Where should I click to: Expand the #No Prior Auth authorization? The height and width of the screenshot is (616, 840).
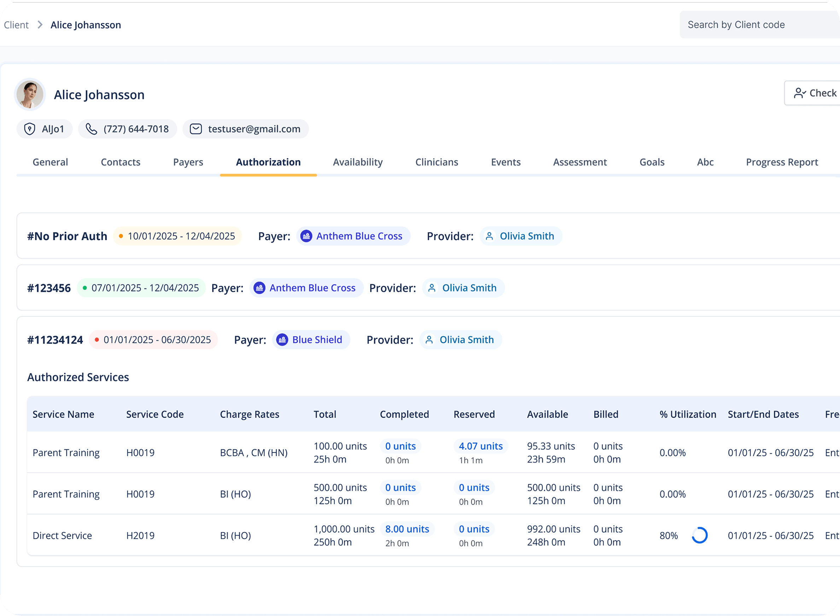428,236
